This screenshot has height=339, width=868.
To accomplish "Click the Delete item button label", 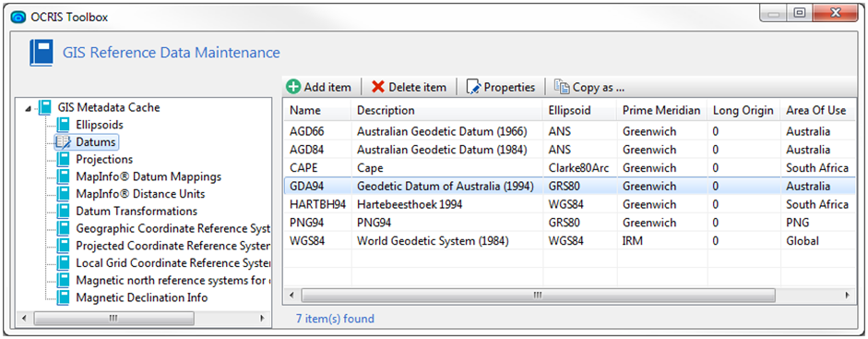I will (417, 88).
